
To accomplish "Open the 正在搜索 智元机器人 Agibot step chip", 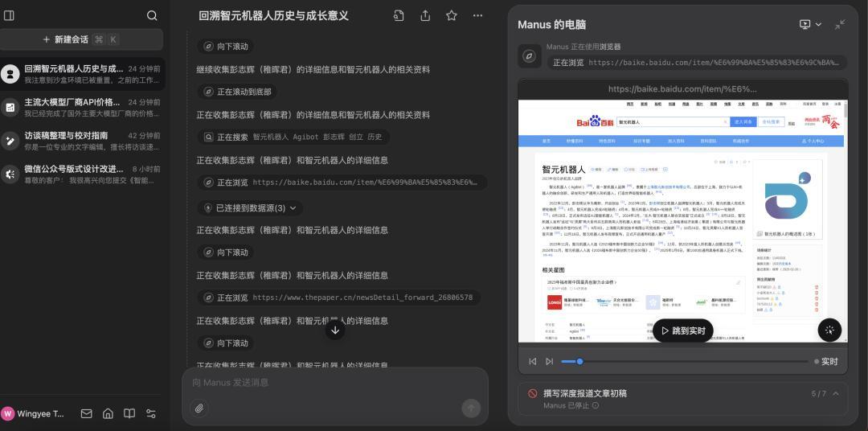I will point(293,137).
